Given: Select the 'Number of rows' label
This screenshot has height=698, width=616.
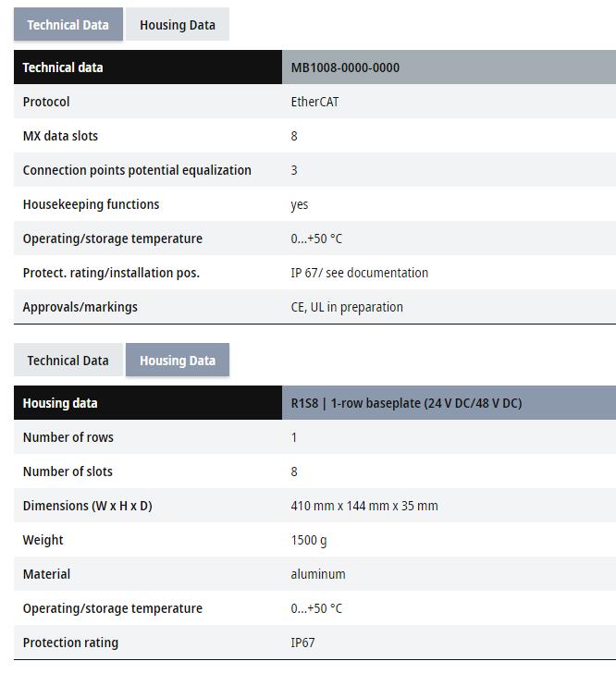Looking at the screenshot, I should coord(68,437).
